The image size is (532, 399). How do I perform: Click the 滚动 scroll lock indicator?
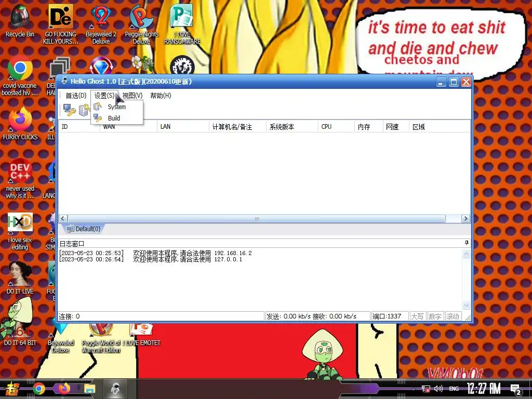[453, 316]
